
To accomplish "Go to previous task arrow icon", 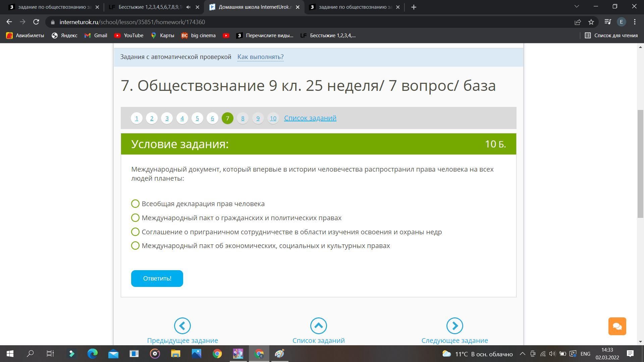I will [x=182, y=326].
